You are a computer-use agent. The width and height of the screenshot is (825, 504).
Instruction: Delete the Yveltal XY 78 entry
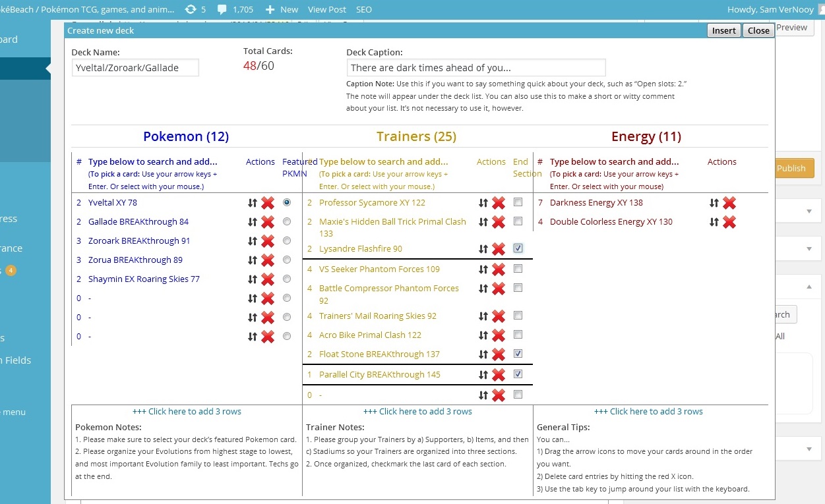pos(267,203)
